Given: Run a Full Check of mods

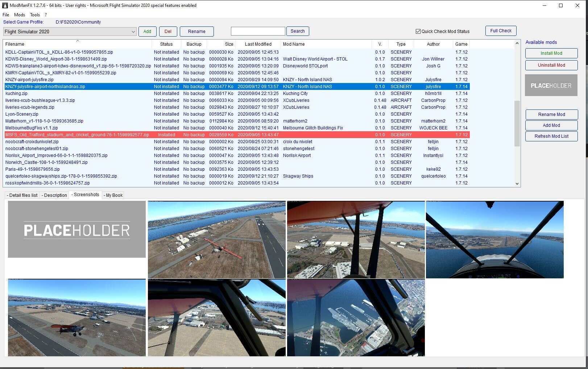Looking at the screenshot, I should [x=501, y=30].
